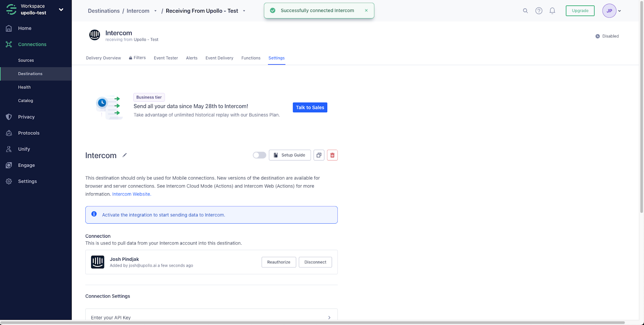The image size is (644, 325).
Task: Click the Disabled status indicator
Action: (607, 36)
